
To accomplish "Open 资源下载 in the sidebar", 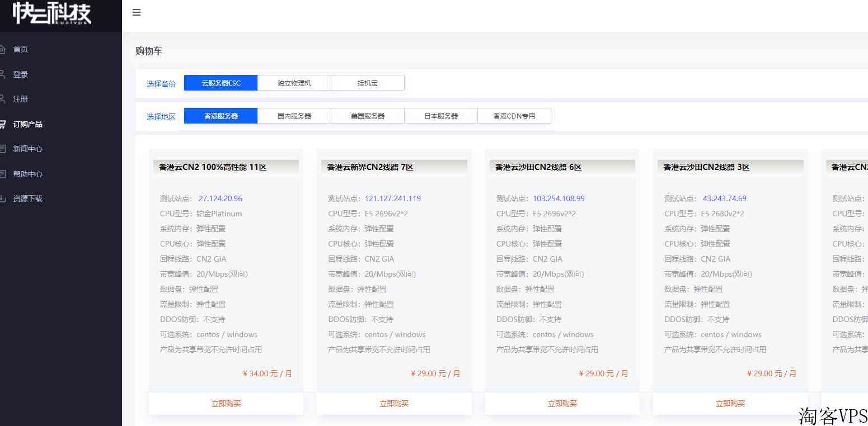I will point(28,198).
